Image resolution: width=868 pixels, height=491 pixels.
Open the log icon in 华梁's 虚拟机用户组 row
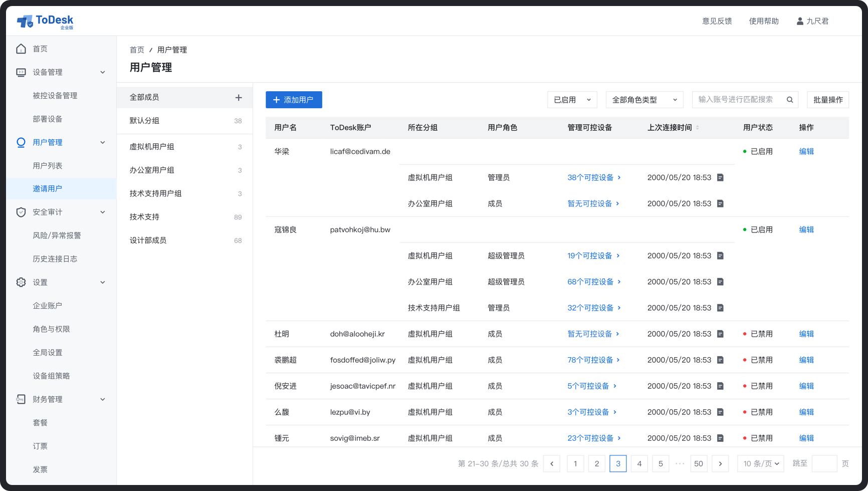pyautogui.click(x=720, y=178)
